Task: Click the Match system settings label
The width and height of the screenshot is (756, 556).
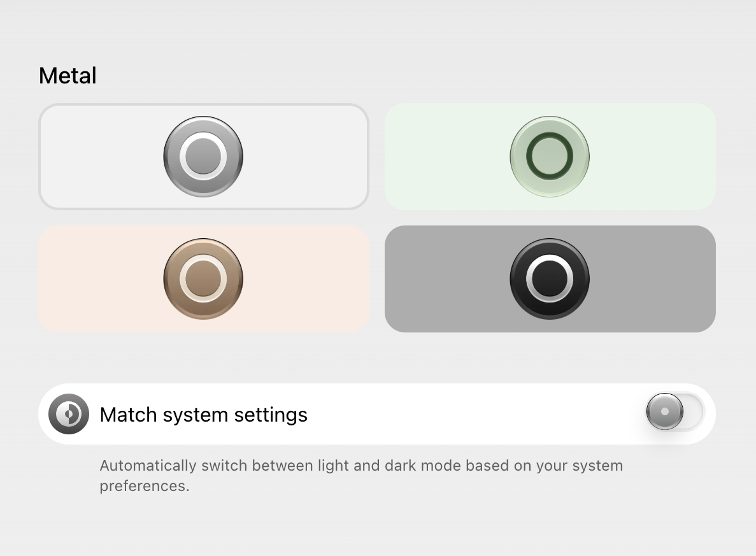Action: coord(203,414)
